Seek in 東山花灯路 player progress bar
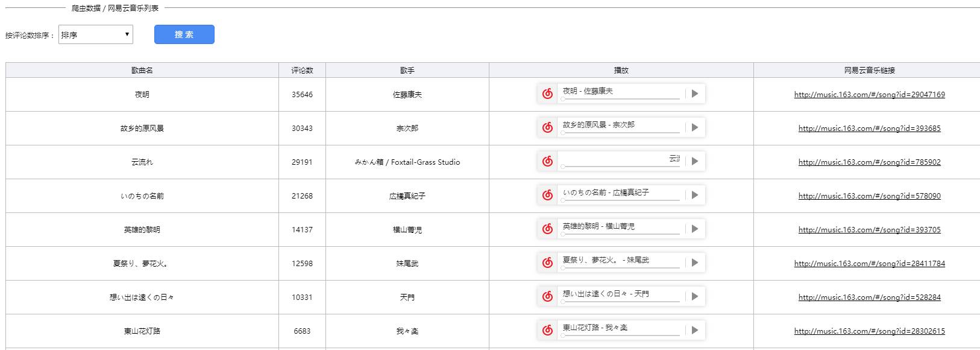Image resolution: width=980 pixels, height=350 pixels. [621, 335]
